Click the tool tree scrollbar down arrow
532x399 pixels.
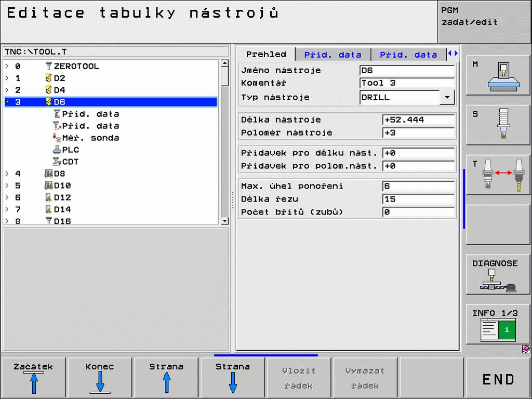click(x=224, y=221)
